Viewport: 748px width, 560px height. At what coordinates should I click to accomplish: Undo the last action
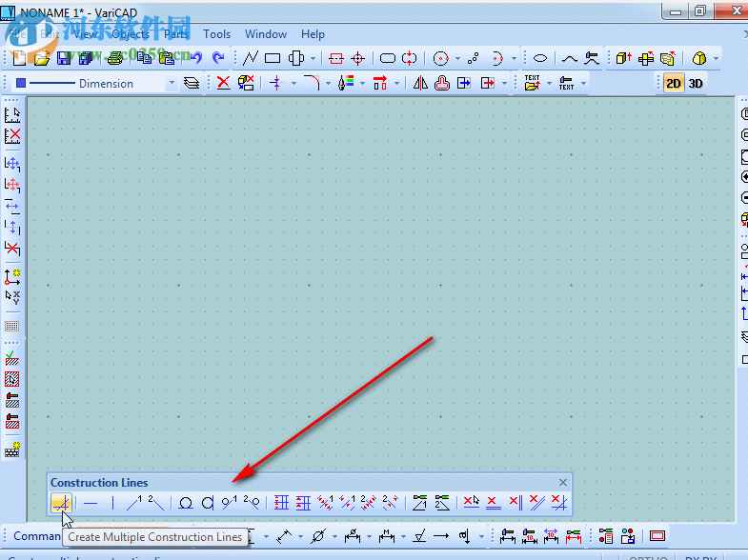coord(195,58)
